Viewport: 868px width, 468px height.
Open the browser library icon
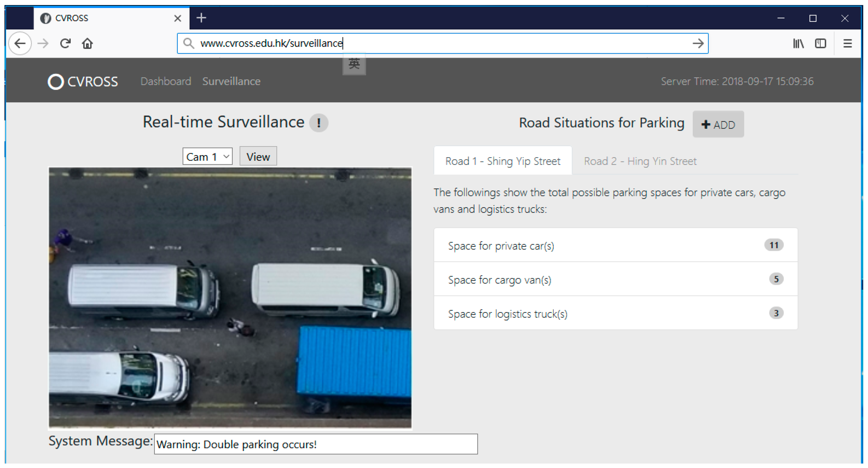click(798, 44)
